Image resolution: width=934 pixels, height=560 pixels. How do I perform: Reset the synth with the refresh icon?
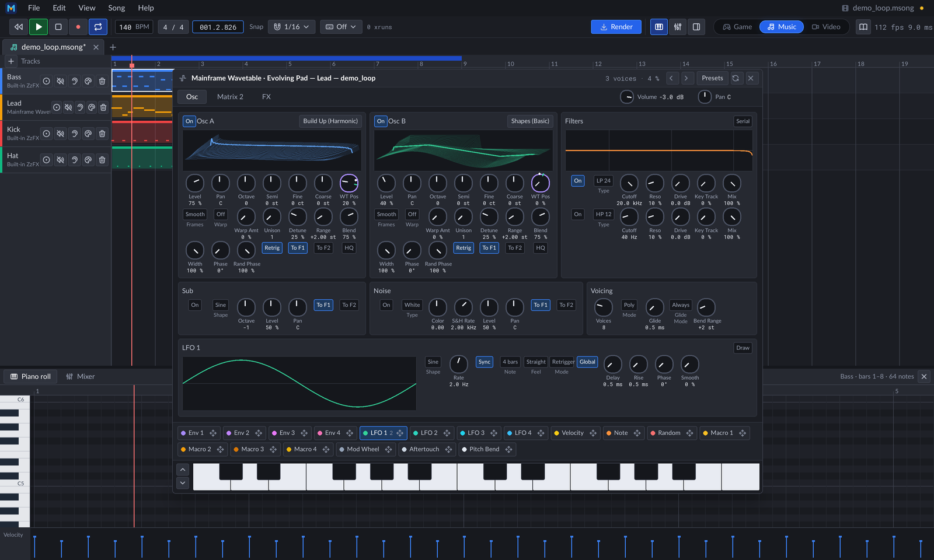click(736, 78)
